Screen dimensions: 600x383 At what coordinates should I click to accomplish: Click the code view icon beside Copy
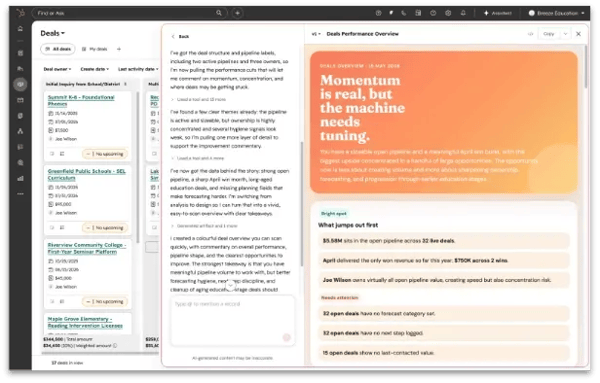530,34
